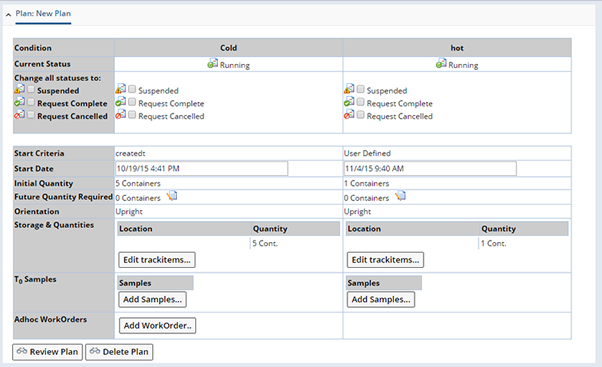Check Request Cancelled for hot condition
Image resolution: width=602 pixels, height=367 pixels.
point(361,115)
